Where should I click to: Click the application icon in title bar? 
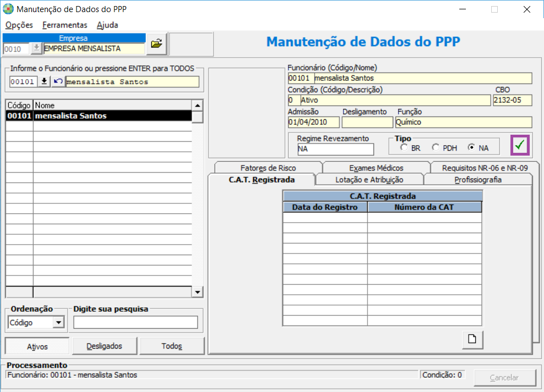8,9
